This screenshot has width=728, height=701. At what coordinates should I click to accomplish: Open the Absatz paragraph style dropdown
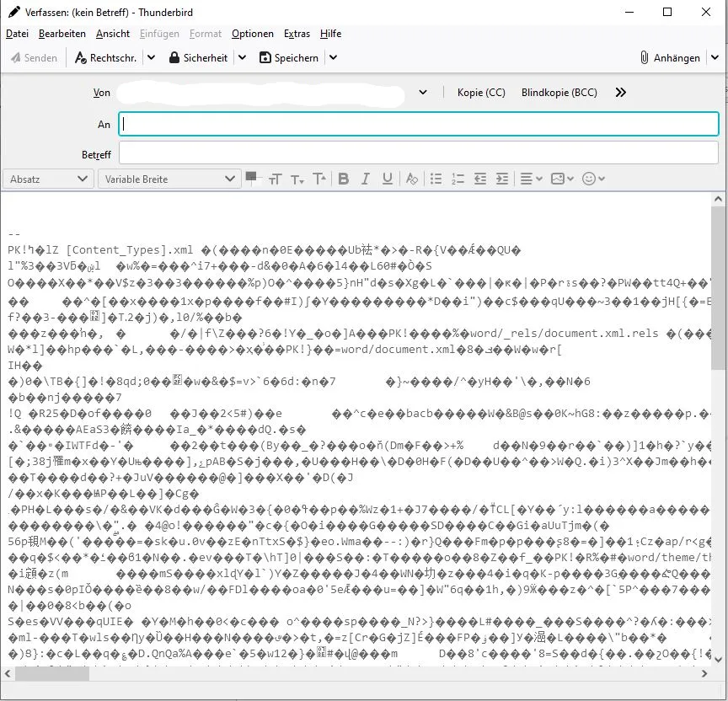(48, 179)
